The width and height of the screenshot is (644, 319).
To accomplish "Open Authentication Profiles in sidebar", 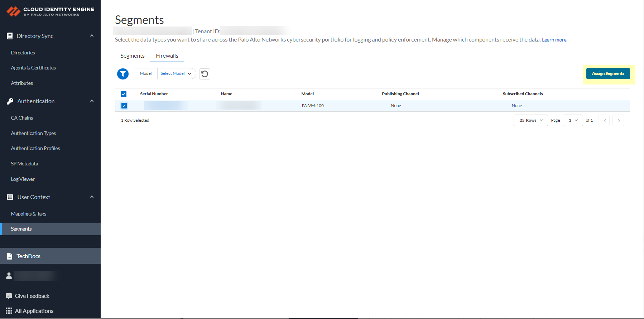I will pyautogui.click(x=35, y=148).
